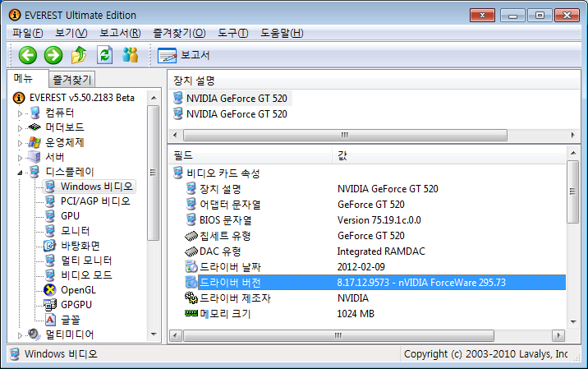Click details list vertical scroll down arrow
588x369 pixels.
click(573, 322)
